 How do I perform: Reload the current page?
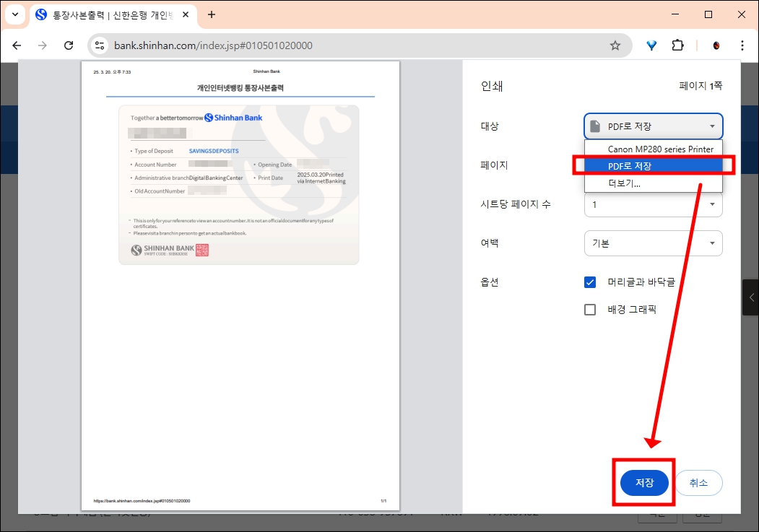(x=69, y=45)
